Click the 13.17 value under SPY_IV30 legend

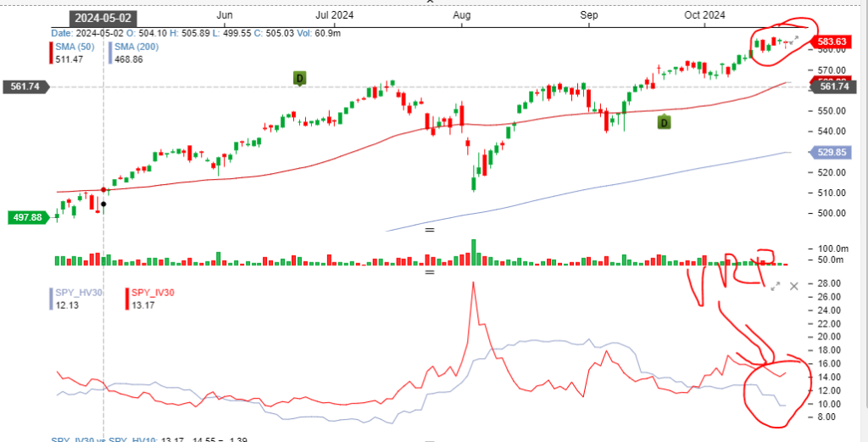tap(142, 305)
